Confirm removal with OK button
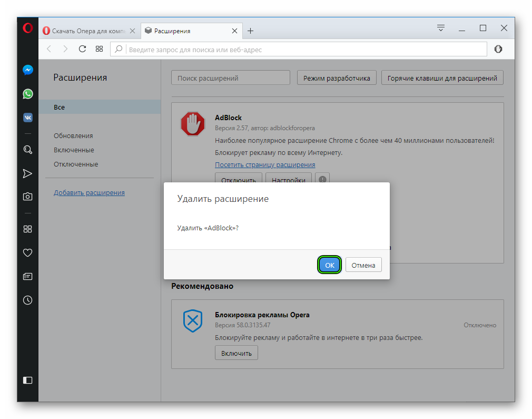The width and height of the screenshot is (532, 419). coord(329,265)
